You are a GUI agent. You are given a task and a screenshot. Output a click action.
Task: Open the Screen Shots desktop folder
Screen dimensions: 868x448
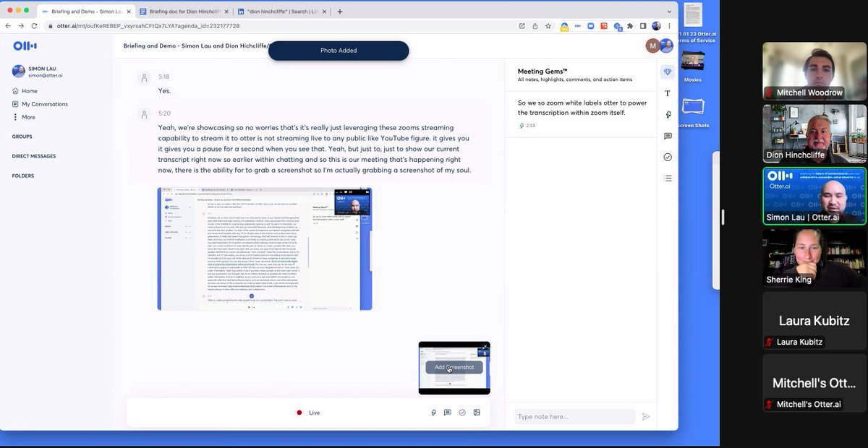click(693, 114)
